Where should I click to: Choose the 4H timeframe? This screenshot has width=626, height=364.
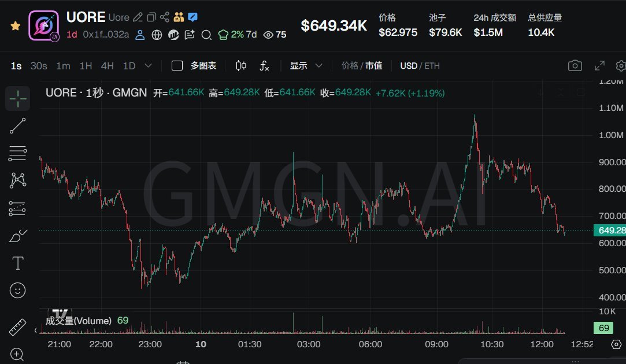pyautogui.click(x=107, y=66)
